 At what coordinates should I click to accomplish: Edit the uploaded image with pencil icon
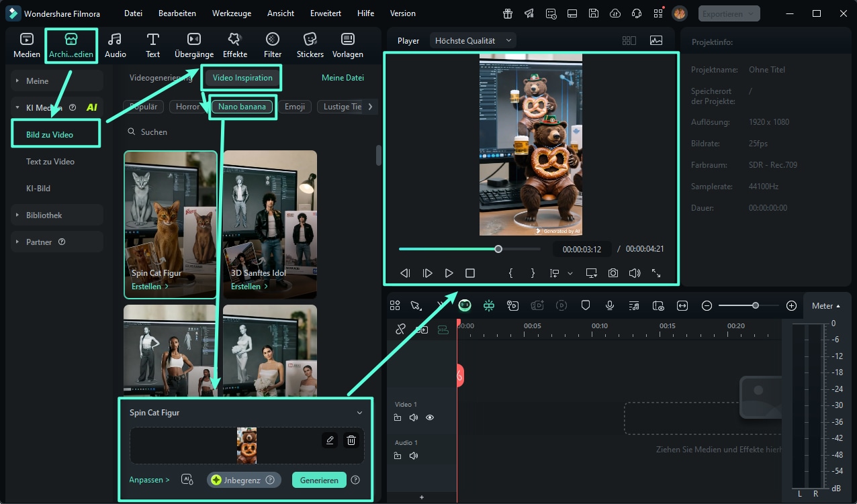click(x=329, y=440)
